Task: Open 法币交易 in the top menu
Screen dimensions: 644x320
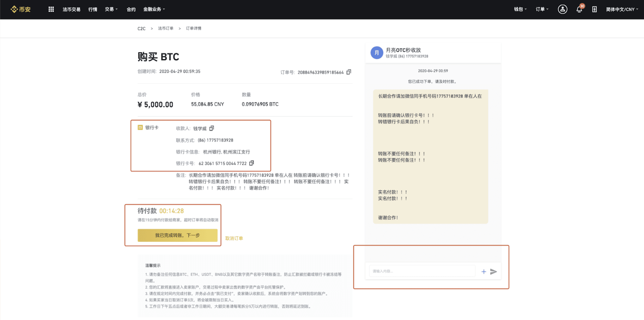Action: [71, 9]
